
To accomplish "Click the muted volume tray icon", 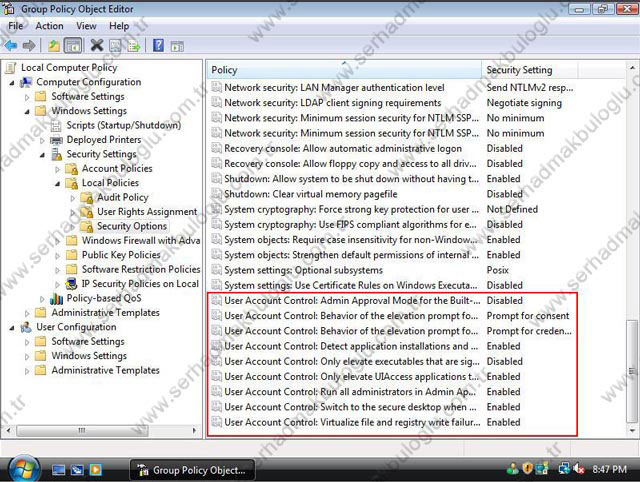I will coord(579,469).
